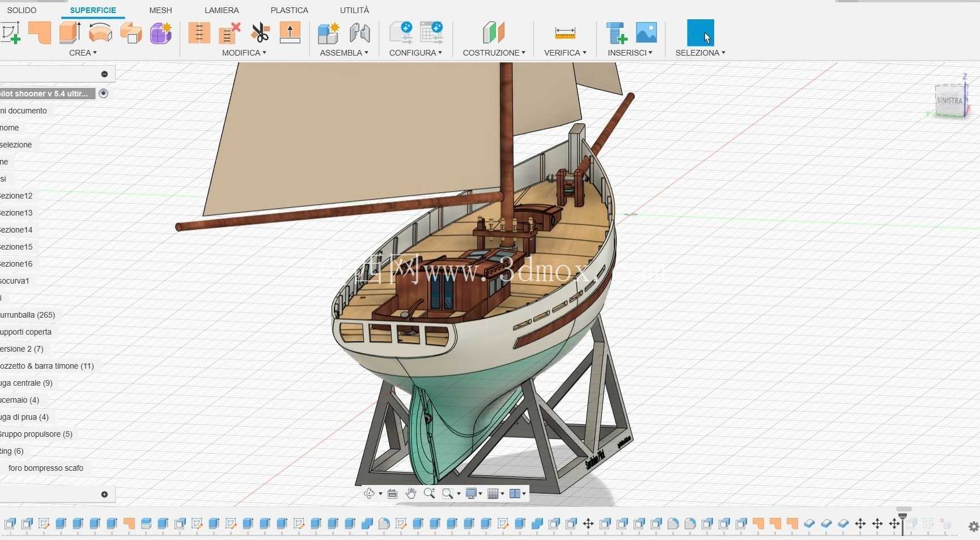This screenshot has width=980, height=540.
Task: Select the 'sezione14' browser item
Action: point(16,230)
